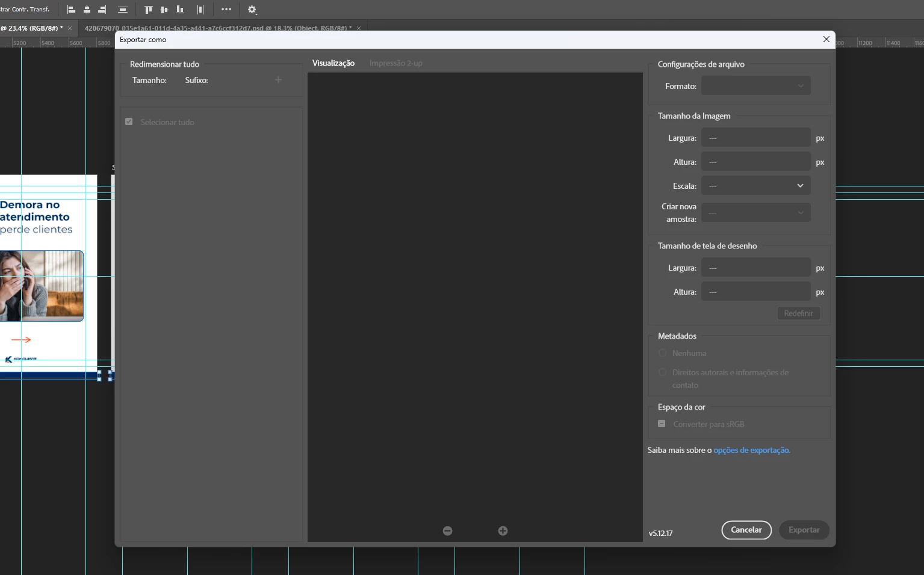Open the gear settings menu in options bar
This screenshot has width=924, height=575.
(252, 10)
